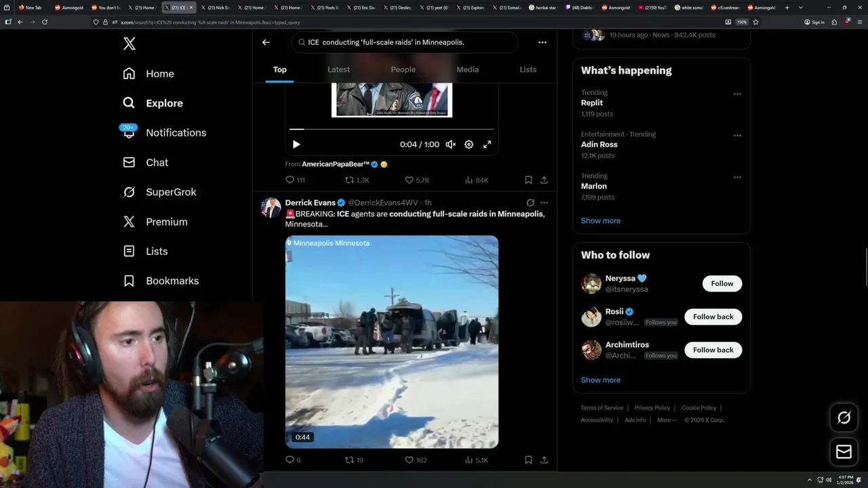Viewport: 868px width, 488px height.
Task: Enter fullscreen on the video player
Action: tap(487, 144)
